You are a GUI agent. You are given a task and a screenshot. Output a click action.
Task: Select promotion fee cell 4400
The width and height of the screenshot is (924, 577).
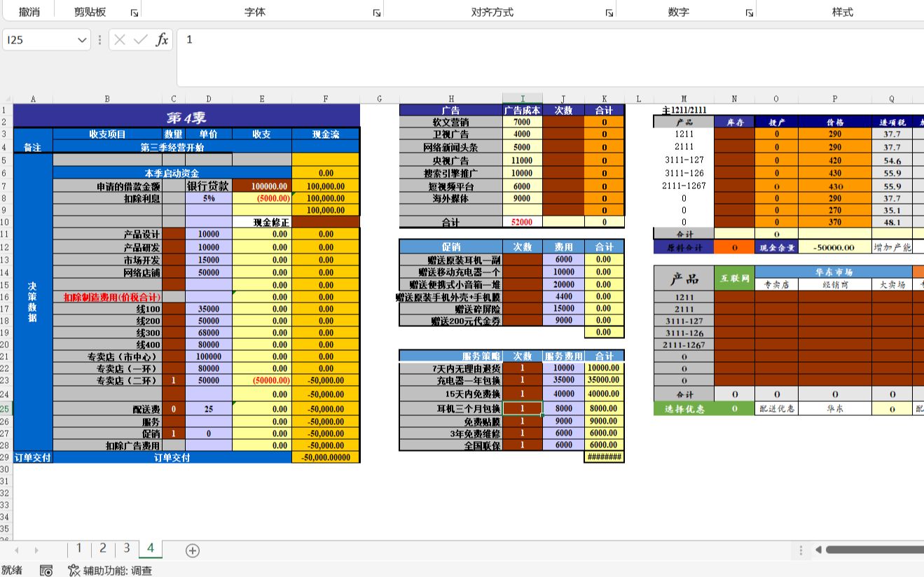(x=563, y=296)
